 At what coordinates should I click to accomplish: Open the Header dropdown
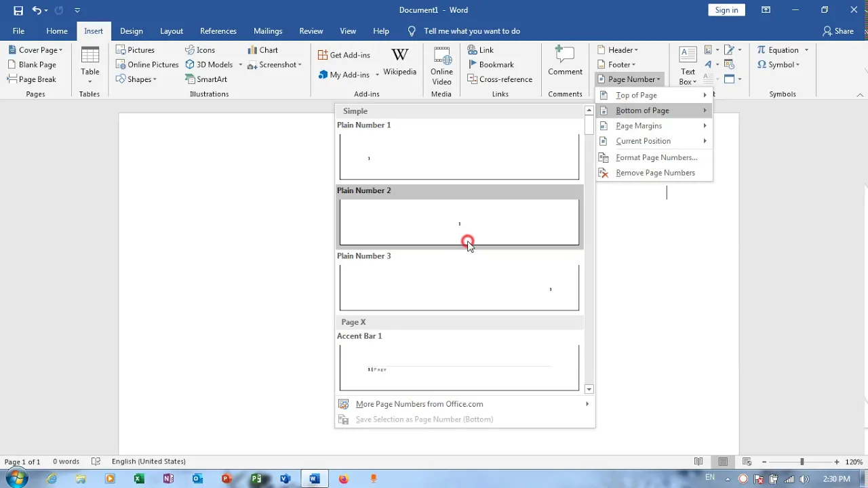click(618, 50)
